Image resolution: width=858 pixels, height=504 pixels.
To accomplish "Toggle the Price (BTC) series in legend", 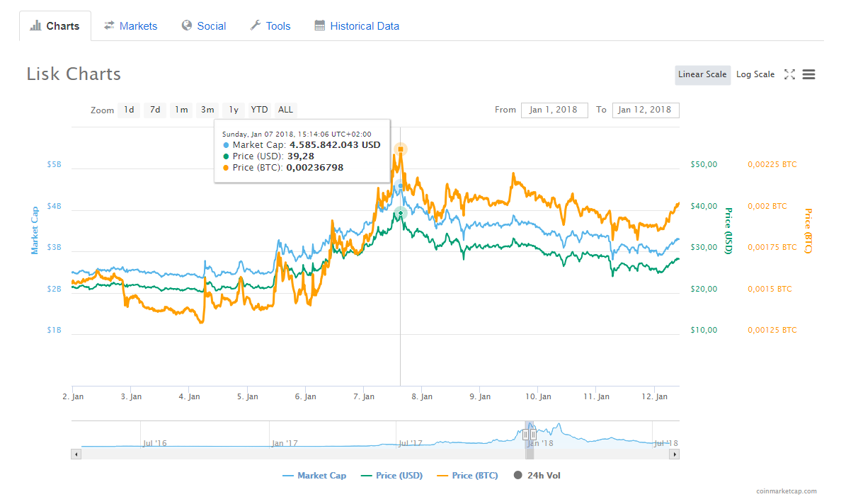I will (x=467, y=476).
